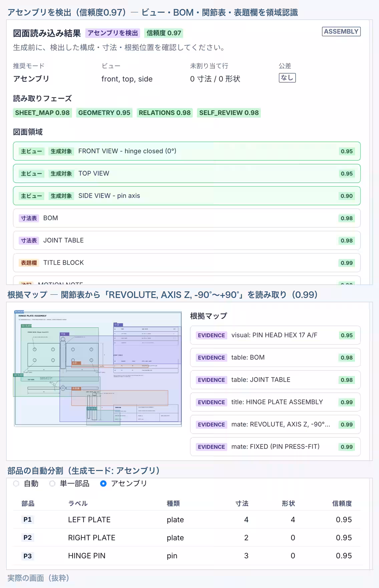Click the ラベル column header
The height and width of the screenshot is (588, 379).
(78, 503)
